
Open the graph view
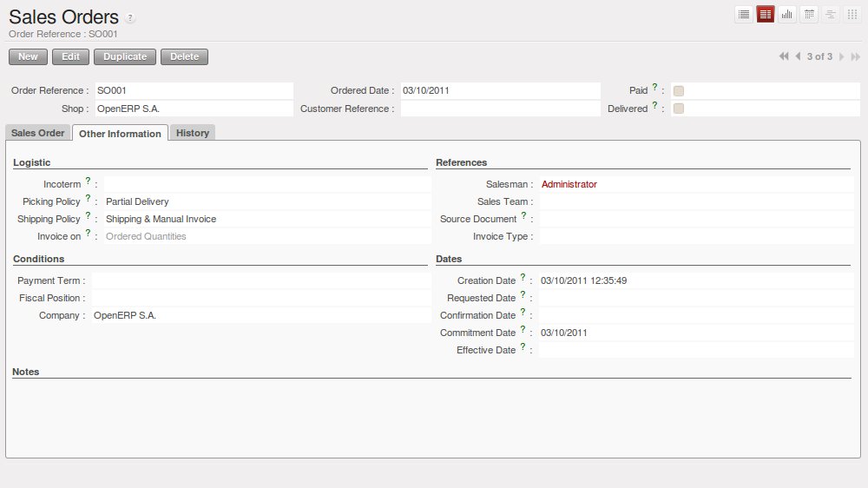(x=787, y=14)
